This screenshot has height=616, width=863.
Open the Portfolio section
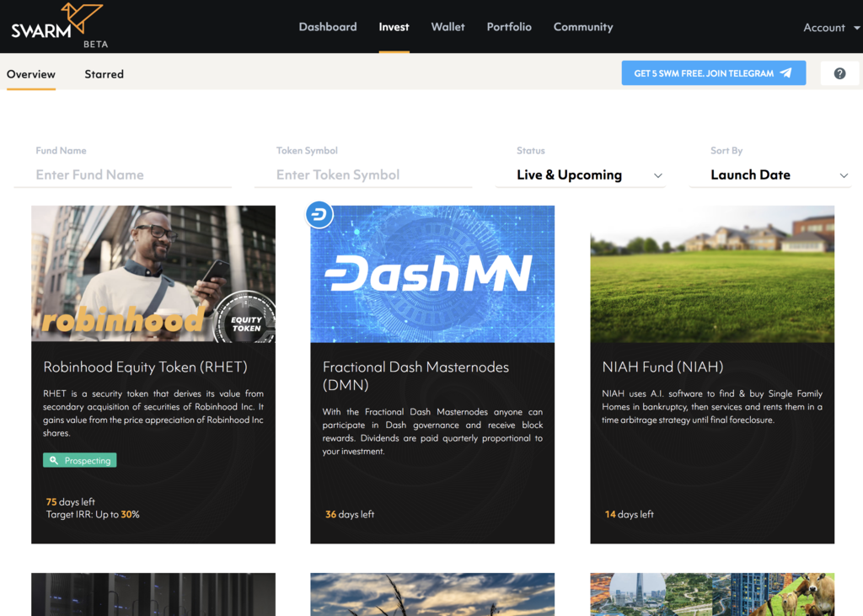(508, 26)
